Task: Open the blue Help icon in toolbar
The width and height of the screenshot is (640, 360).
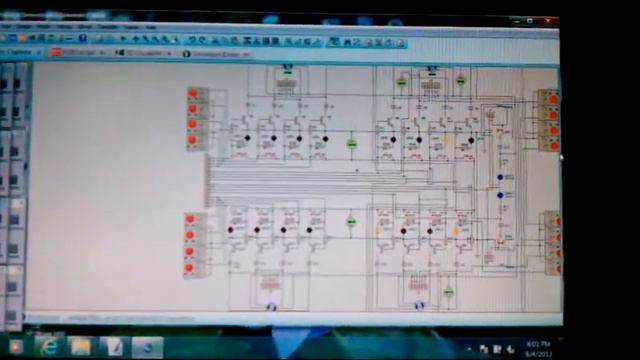Action: tap(83, 38)
